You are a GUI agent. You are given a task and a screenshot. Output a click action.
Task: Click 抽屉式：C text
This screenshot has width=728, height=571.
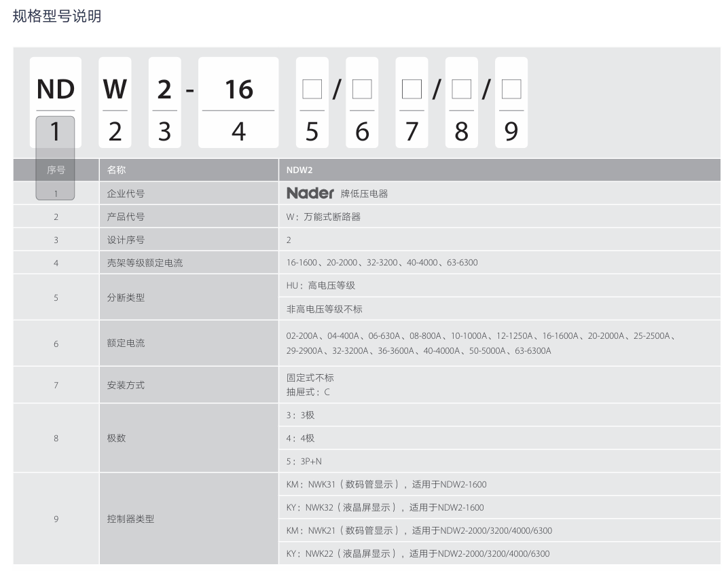point(308,392)
